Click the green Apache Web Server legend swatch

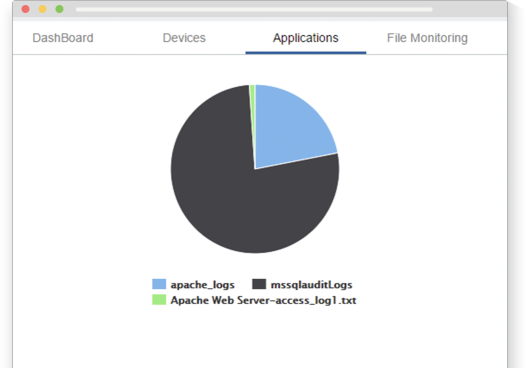pos(159,300)
